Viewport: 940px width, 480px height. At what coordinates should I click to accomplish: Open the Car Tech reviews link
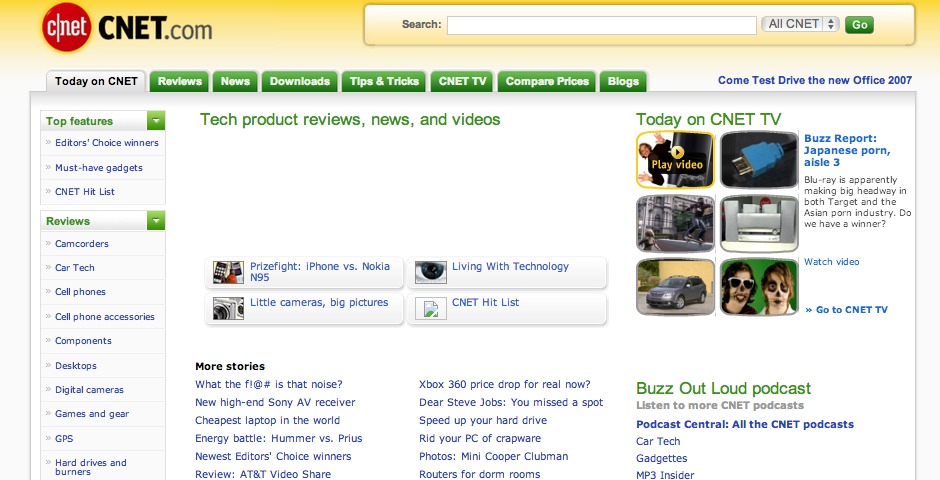coord(74,268)
